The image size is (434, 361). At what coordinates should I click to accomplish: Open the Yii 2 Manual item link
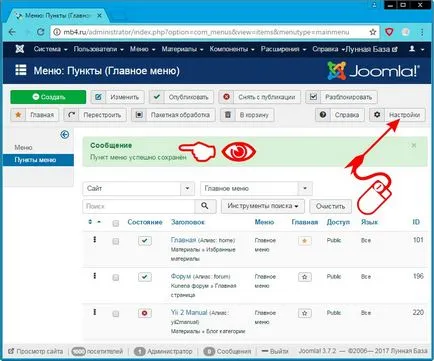tap(189, 313)
